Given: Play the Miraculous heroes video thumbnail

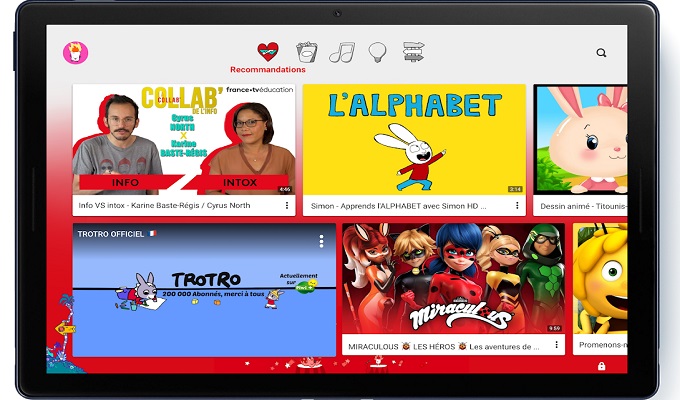Looking at the screenshot, I should tap(454, 279).
